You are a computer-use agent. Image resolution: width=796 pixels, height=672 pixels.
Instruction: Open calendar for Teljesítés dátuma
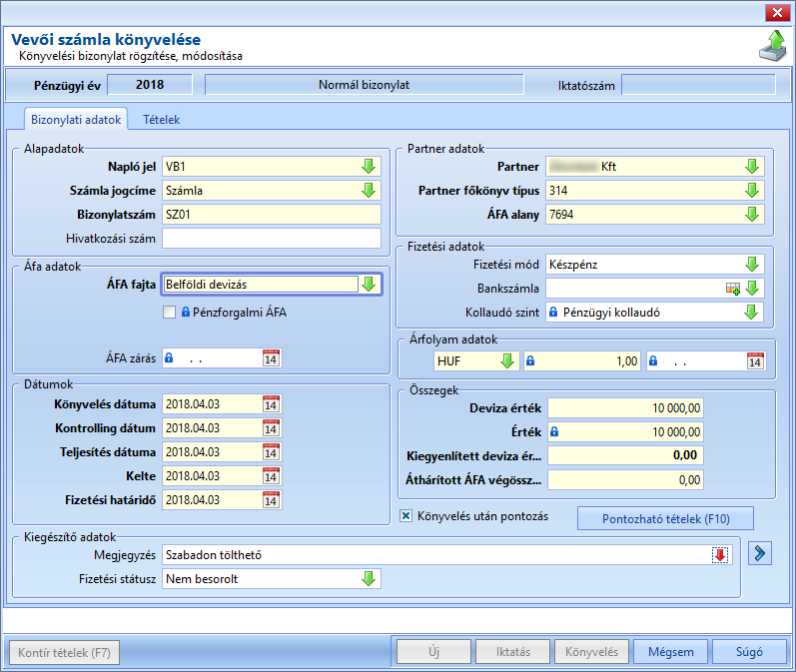coord(271,451)
